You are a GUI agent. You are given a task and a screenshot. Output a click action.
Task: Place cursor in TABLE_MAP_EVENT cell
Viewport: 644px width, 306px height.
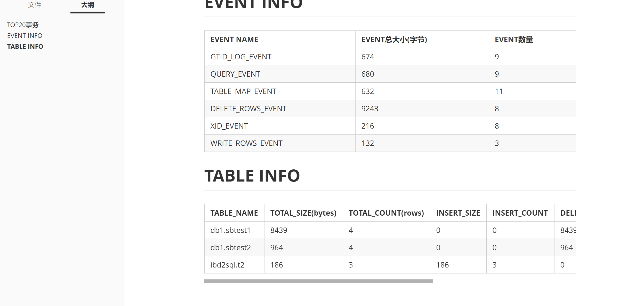[243, 91]
